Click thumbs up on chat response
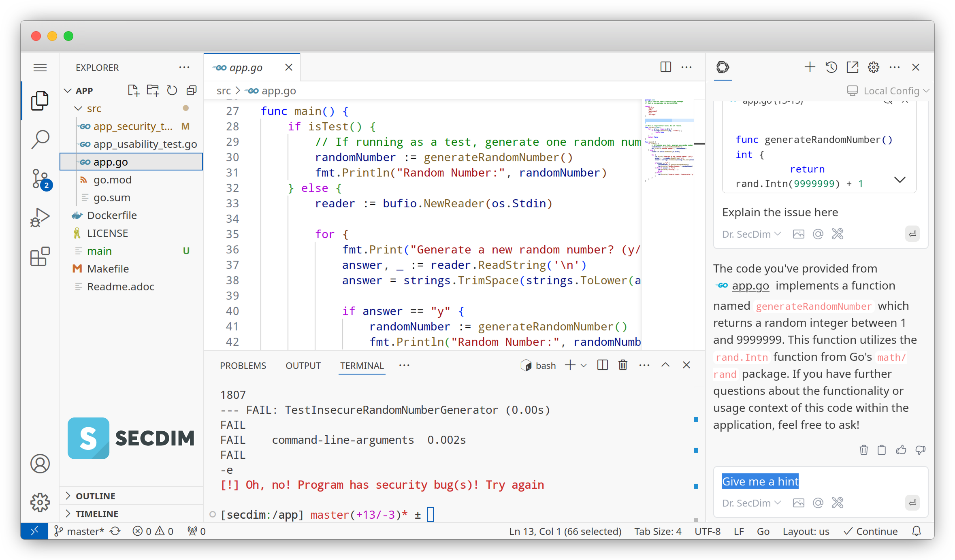Screen dimensions: 955x560 pyautogui.click(x=901, y=450)
